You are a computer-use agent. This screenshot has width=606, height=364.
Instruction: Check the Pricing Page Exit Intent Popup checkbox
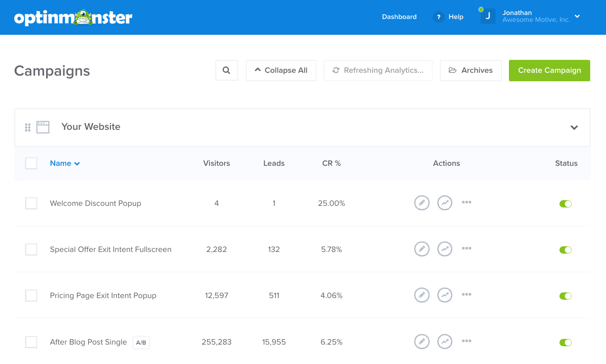(x=31, y=295)
